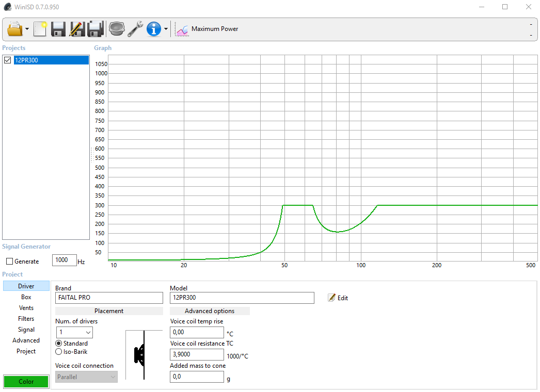
Task: Click the green Color swatch button
Action: (26, 382)
